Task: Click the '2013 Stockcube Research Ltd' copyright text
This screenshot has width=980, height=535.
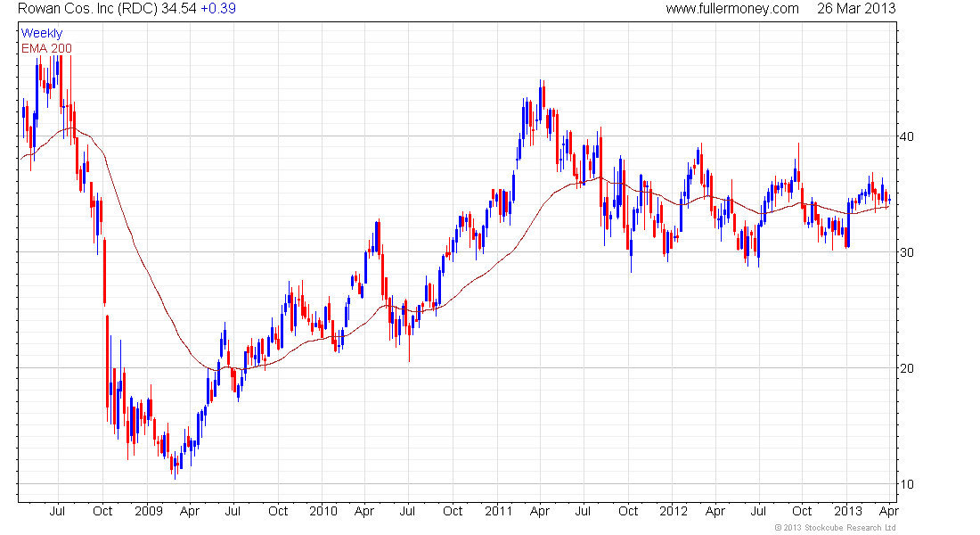Action: tap(835, 528)
